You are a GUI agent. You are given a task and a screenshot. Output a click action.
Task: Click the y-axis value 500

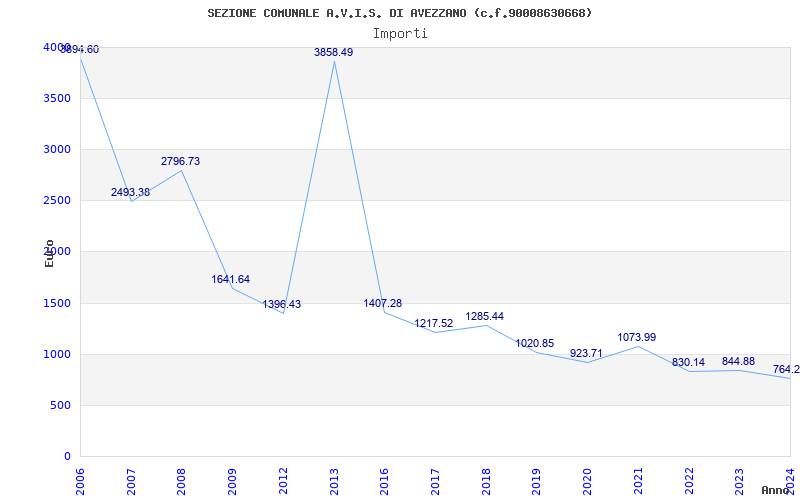[x=60, y=406]
